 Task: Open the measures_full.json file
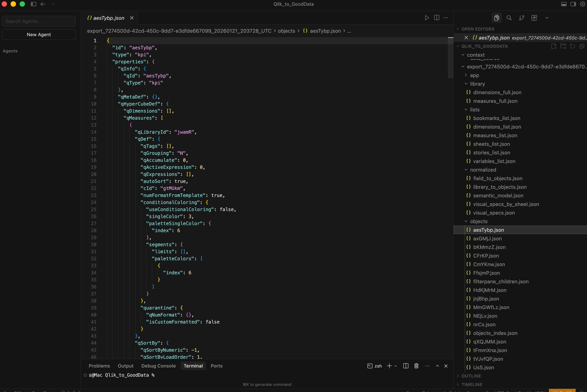[x=495, y=101]
